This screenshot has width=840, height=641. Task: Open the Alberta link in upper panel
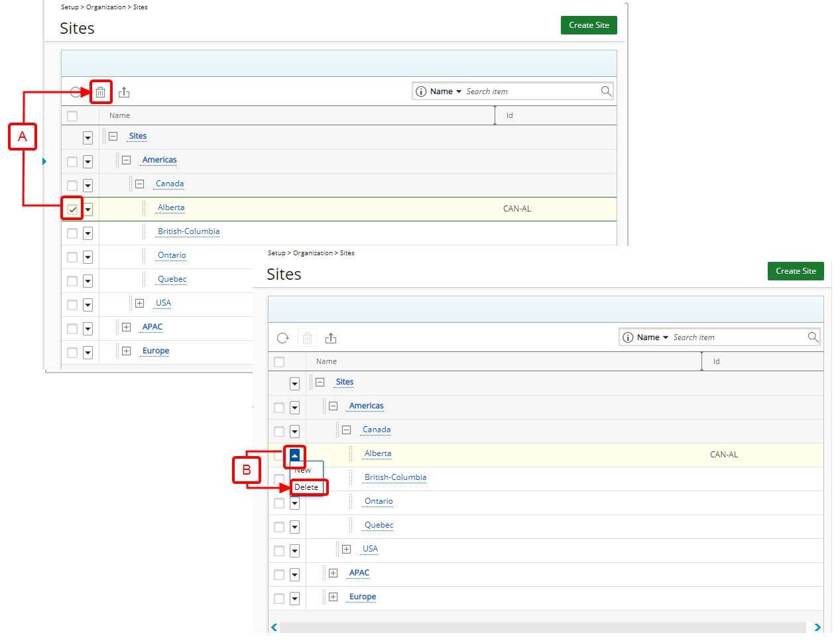[x=171, y=207]
